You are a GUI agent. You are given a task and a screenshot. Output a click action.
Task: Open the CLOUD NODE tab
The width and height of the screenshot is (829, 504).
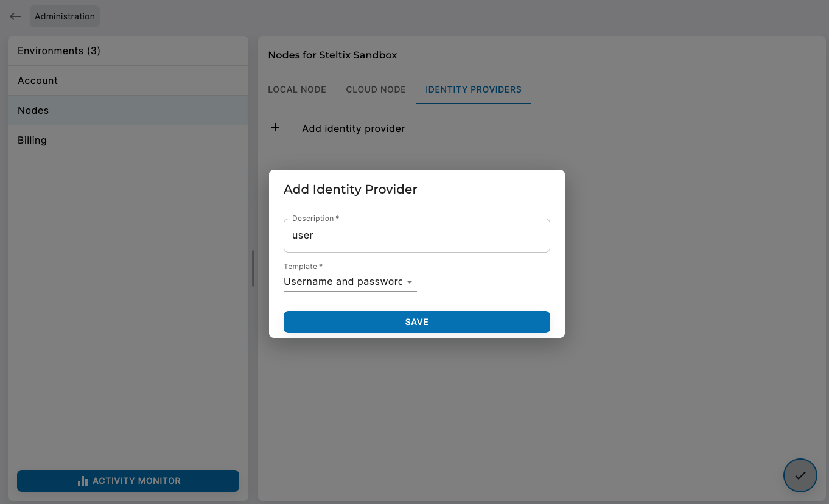point(375,89)
